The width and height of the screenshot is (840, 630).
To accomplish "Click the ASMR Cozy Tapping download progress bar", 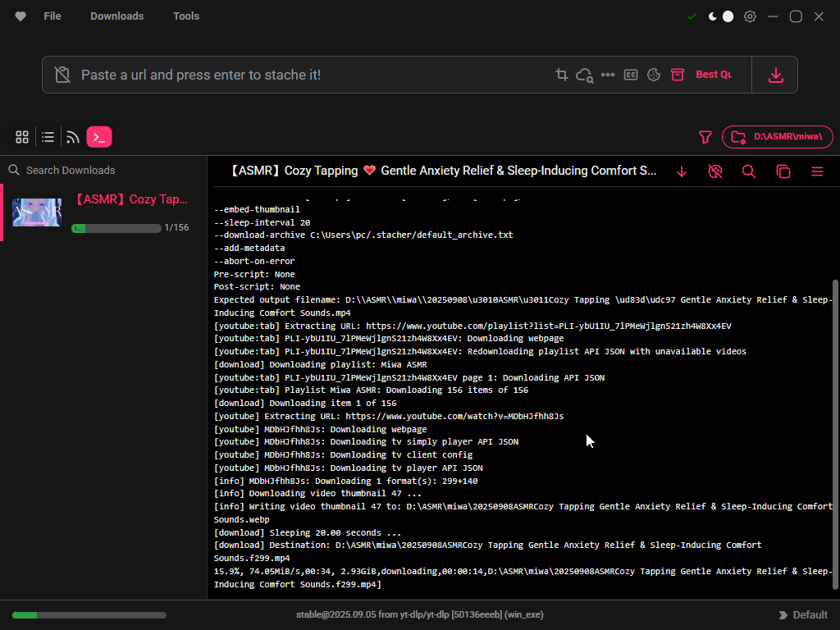I will pyautogui.click(x=115, y=228).
